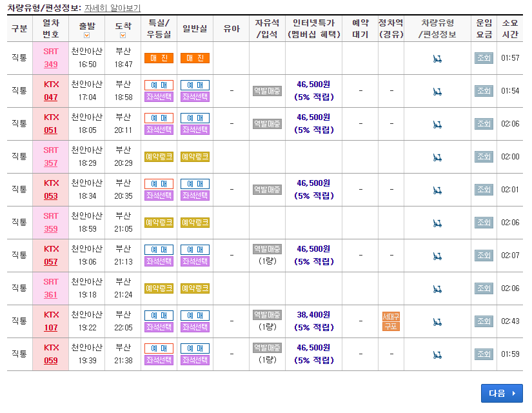View fare 조회 for SRT 359

(484, 223)
